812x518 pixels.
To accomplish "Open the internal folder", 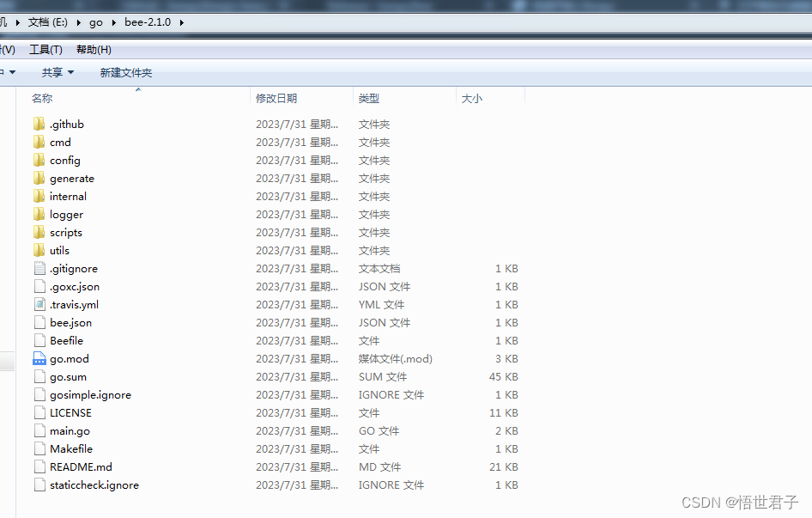I will tap(67, 196).
